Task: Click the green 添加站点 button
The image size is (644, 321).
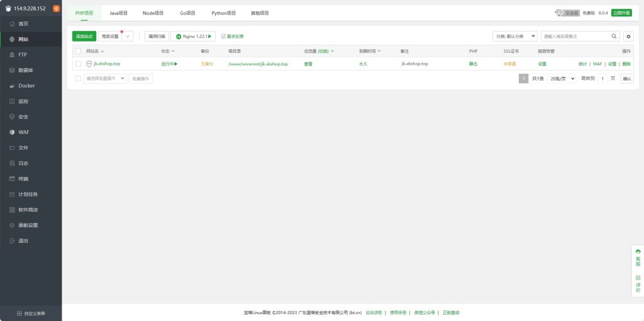Action: [x=84, y=36]
